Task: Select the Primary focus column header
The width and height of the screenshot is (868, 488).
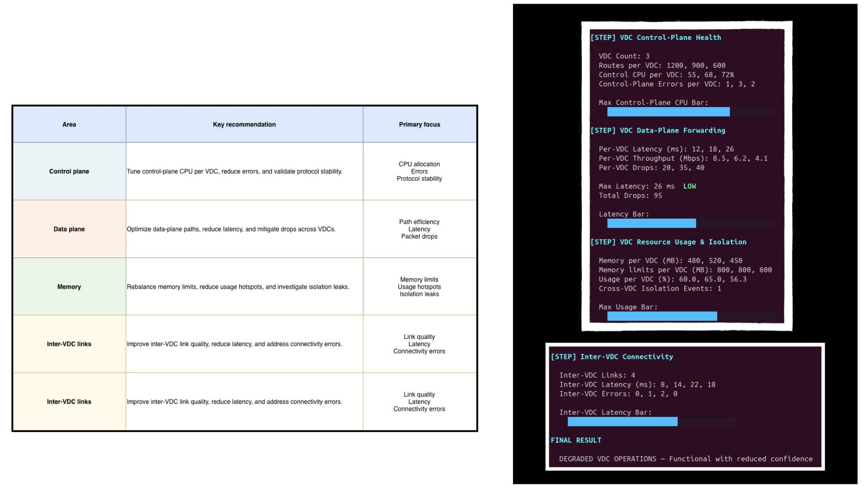Action: (x=420, y=124)
